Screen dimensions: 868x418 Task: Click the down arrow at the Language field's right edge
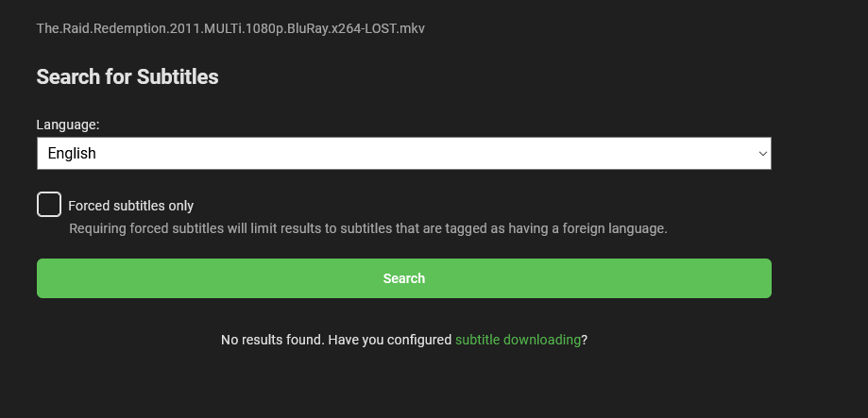point(762,153)
